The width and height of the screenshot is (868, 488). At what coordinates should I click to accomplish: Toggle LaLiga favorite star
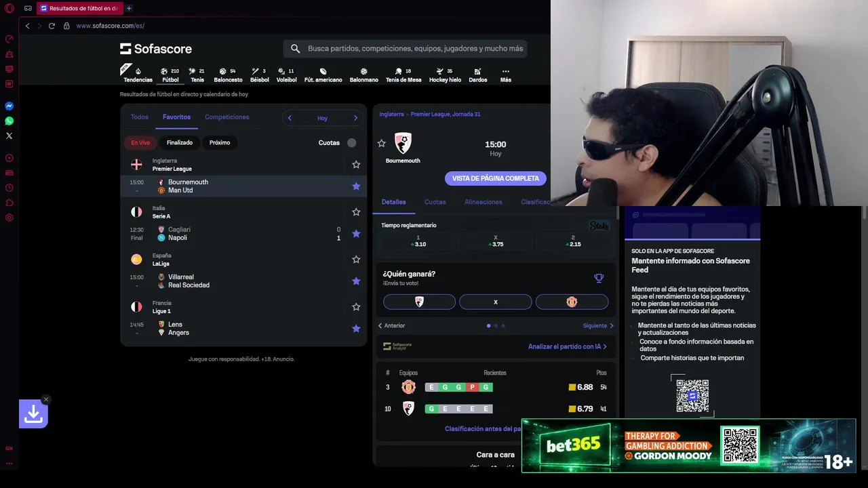[356, 260]
